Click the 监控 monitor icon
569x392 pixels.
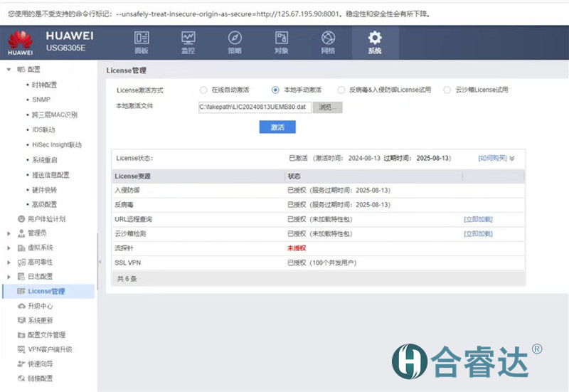[x=188, y=38]
